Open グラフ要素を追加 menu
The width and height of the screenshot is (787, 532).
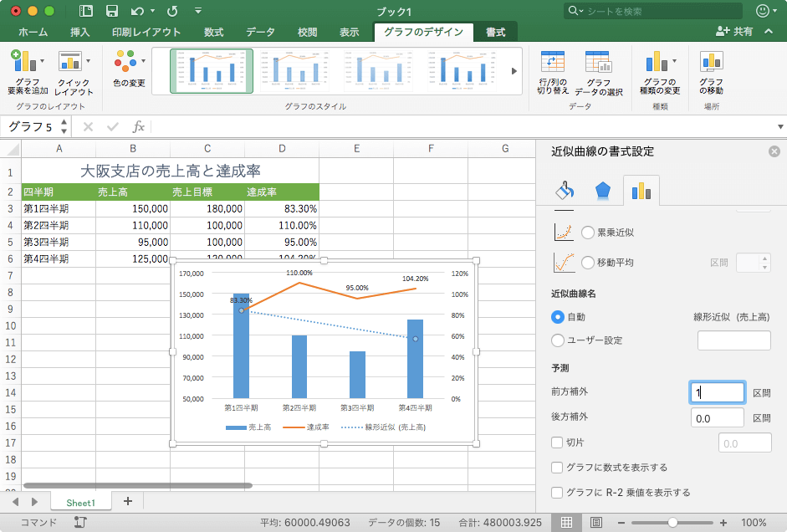pyautogui.click(x=28, y=72)
